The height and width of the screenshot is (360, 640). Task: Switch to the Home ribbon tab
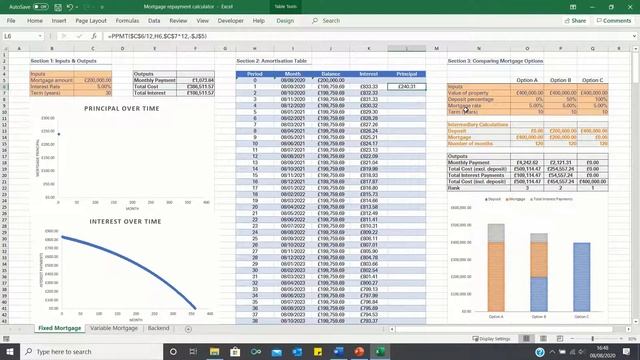coord(35,21)
